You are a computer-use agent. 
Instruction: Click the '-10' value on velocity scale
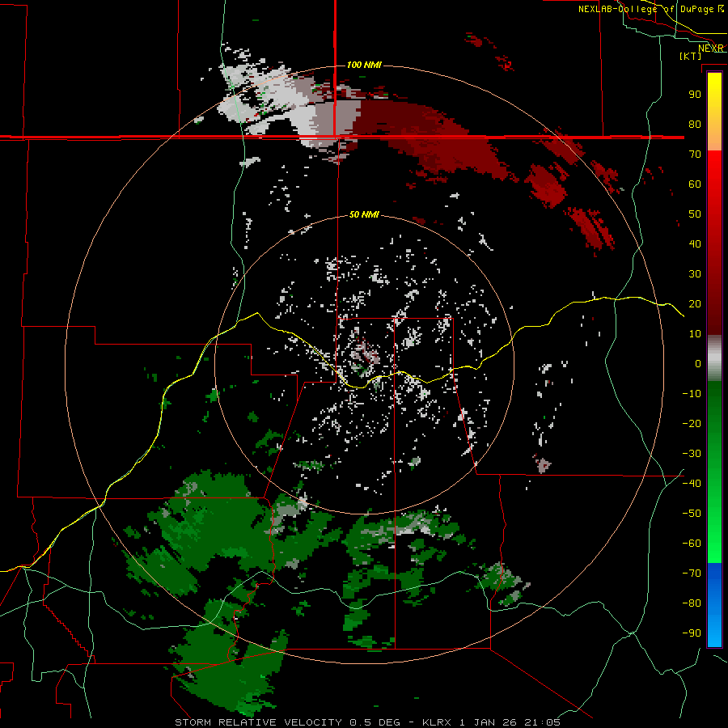click(x=692, y=394)
